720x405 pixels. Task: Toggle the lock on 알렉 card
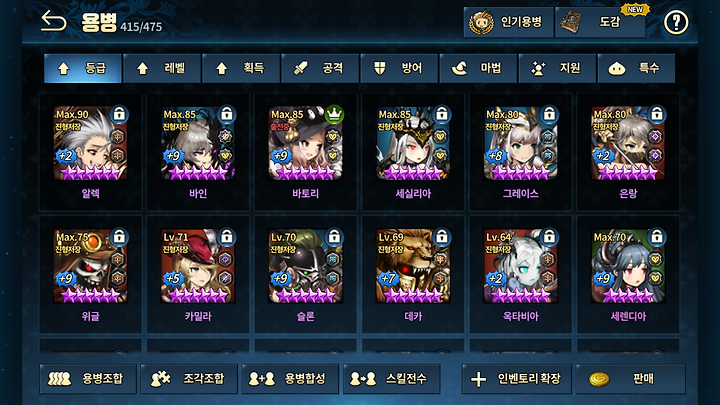119,113
